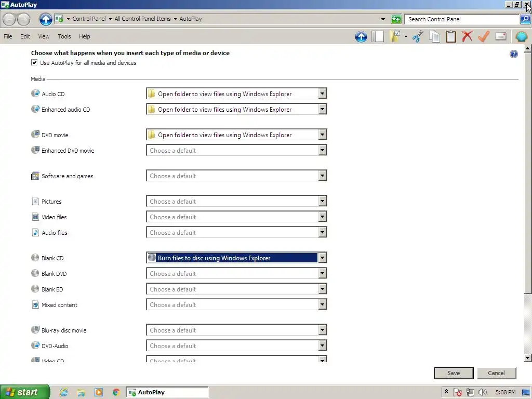Open the Edit menu
Viewport: 532px width, 399px height.
pos(25,36)
